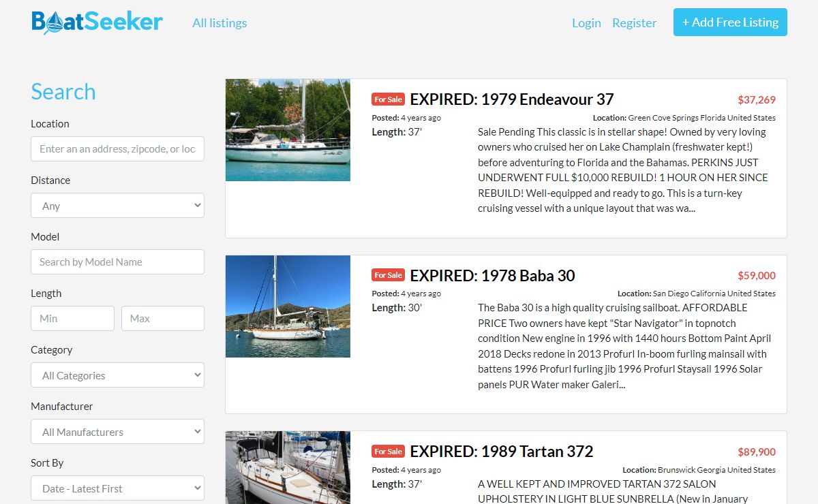
Task: Open EXPIRED: 1979 Endeavour 37 title
Action: point(512,99)
